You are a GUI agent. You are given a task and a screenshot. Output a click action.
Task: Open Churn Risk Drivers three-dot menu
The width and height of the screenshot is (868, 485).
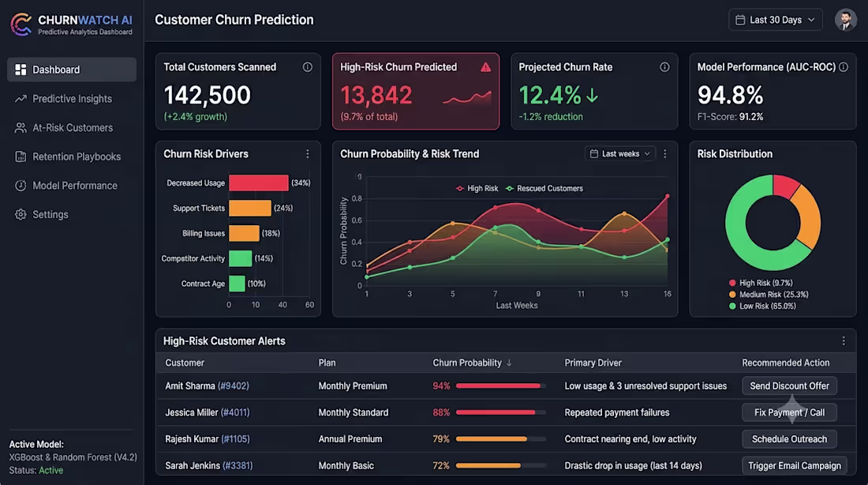pos(307,154)
